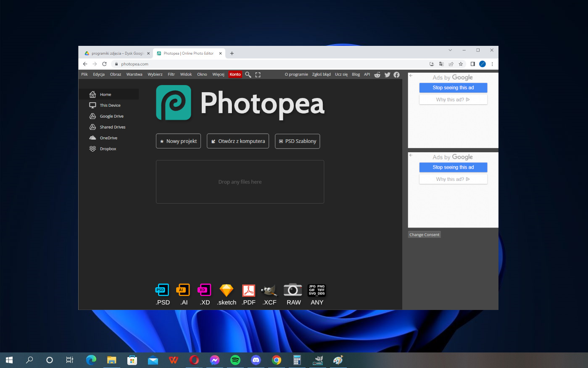Click the .PSD format icon
Image resolution: width=588 pixels, height=368 pixels.
click(162, 290)
